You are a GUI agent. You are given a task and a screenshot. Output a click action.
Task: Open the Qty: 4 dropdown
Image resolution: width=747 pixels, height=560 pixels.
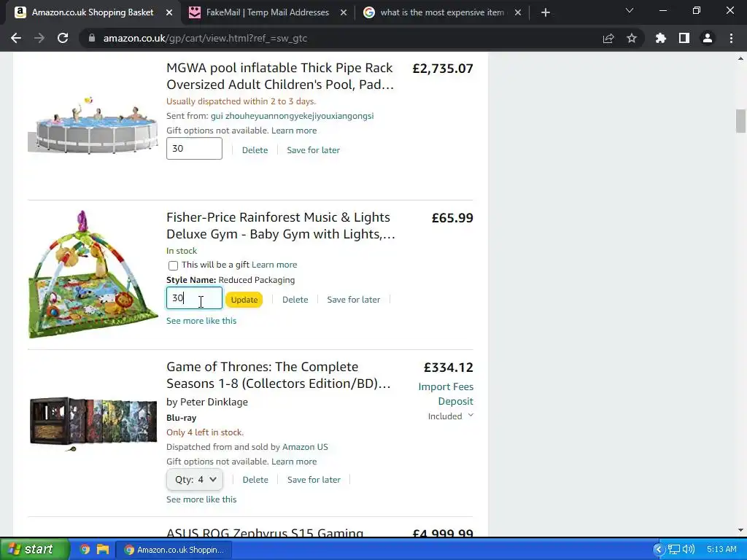coord(194,480)
